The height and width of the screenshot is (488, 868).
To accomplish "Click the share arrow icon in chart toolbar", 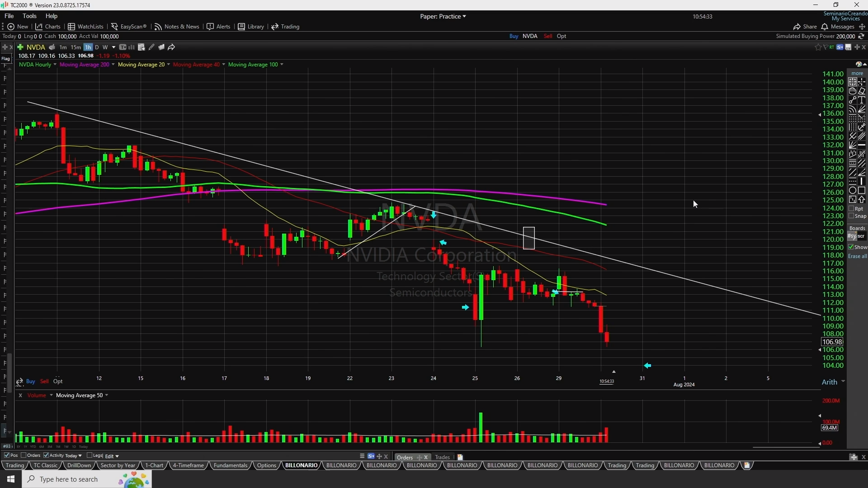I will [x=171, y=47].
